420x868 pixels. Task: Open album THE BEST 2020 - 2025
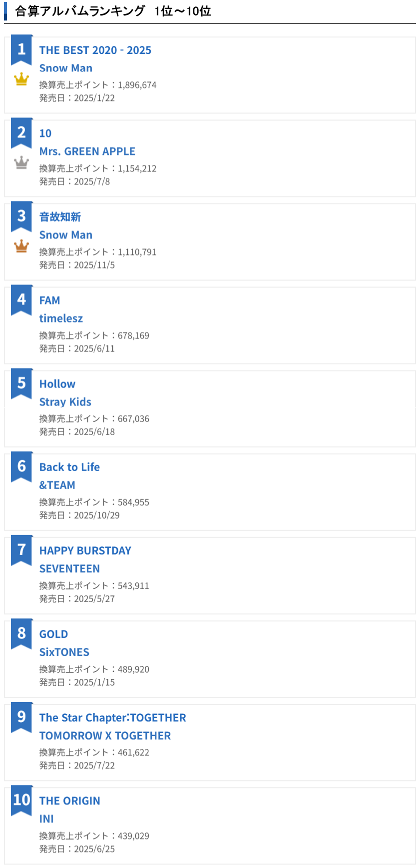coord(95,50)
